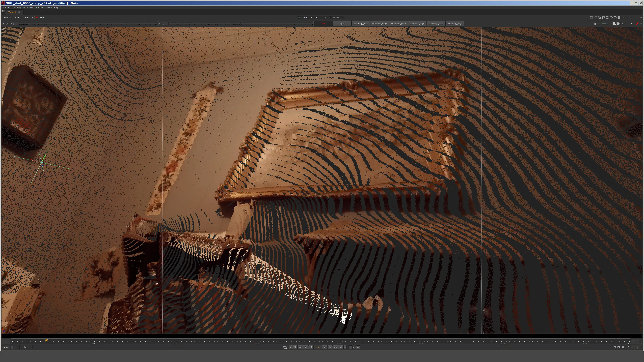Force viewer refresh with circular arrows icon
644x362 pixels.
[x=611, y=17]
